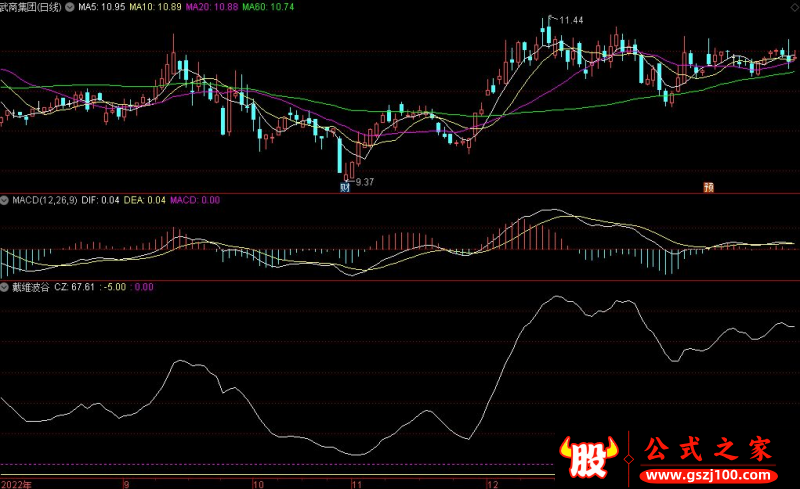Click the MA5: 10.95 value label

point(102,7)
